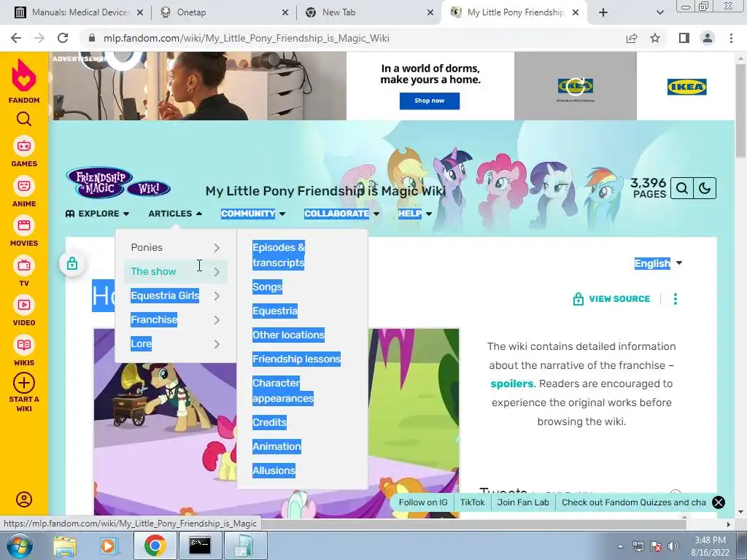
Task: Expand the Equestria Girls submenu
Action: click(x=176, y=296)
